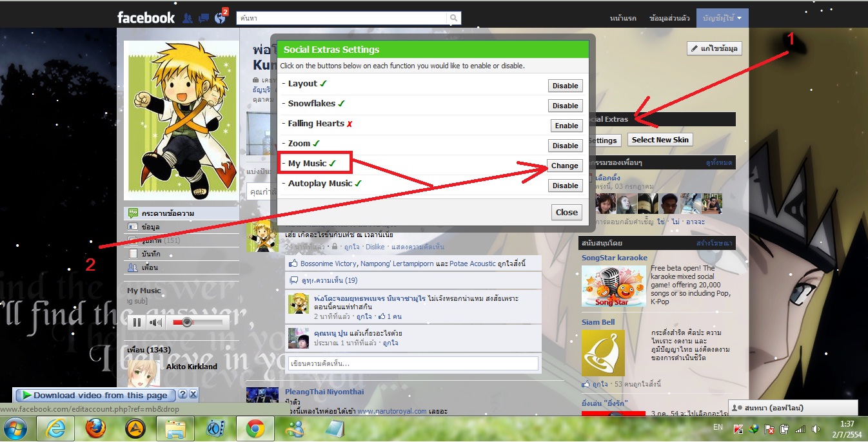Open friend requests icon in Facebook bar

coord(188,18)
